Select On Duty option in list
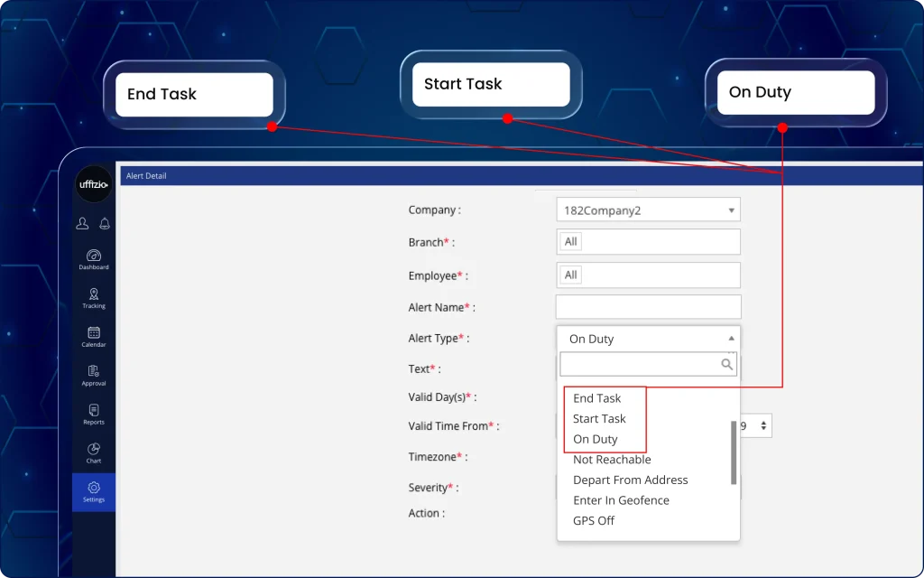 pos(596,439)
